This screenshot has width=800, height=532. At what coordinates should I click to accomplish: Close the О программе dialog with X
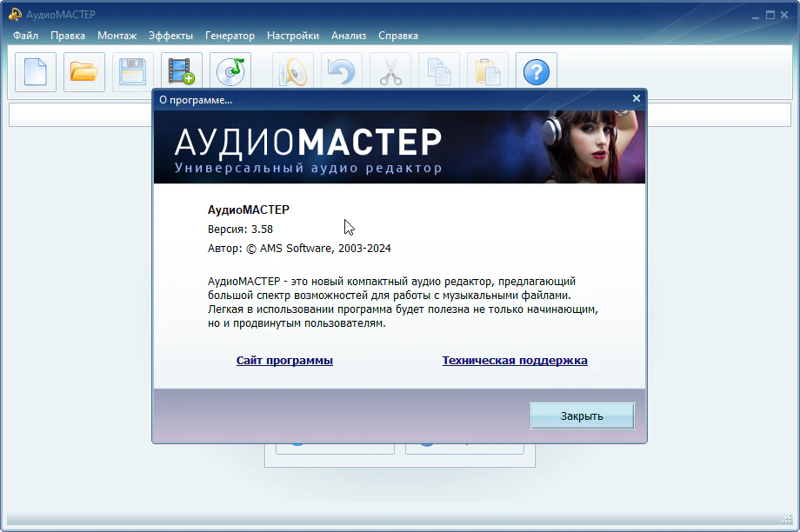(x=637, y=99)
